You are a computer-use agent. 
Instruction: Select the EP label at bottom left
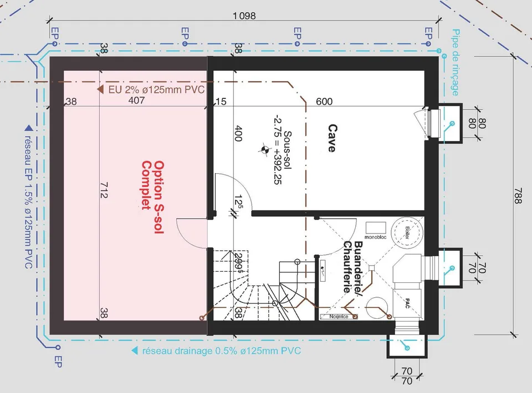click(58, 361)
